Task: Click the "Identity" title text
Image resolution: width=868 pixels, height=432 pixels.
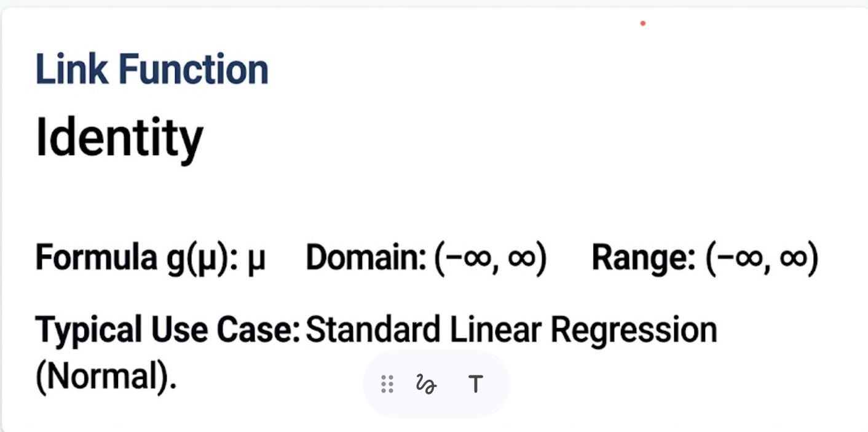Action: tap(119, 138)
